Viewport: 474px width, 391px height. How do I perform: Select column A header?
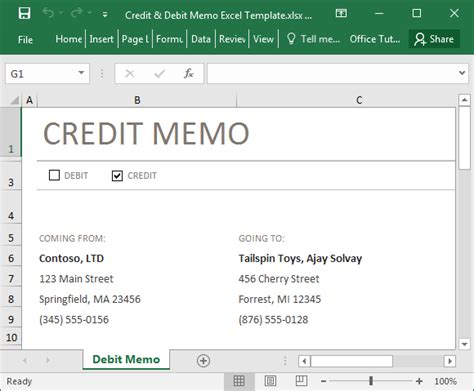tap(30, 100)
